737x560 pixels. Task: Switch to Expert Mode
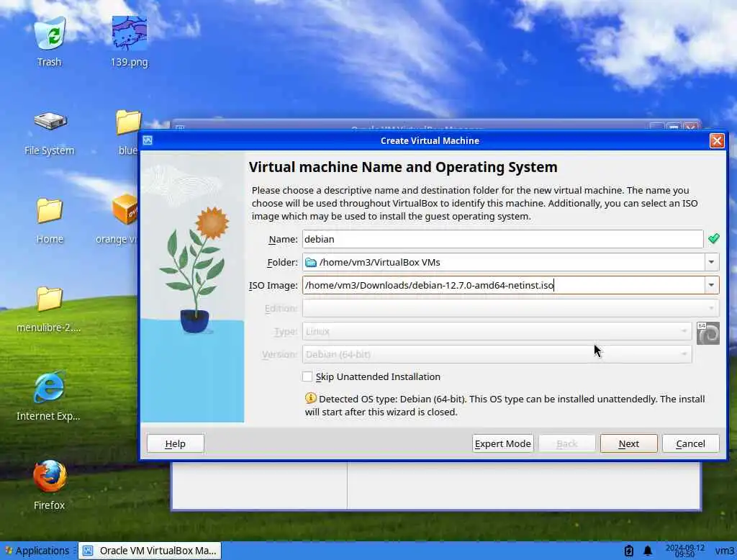pos(502,443)
